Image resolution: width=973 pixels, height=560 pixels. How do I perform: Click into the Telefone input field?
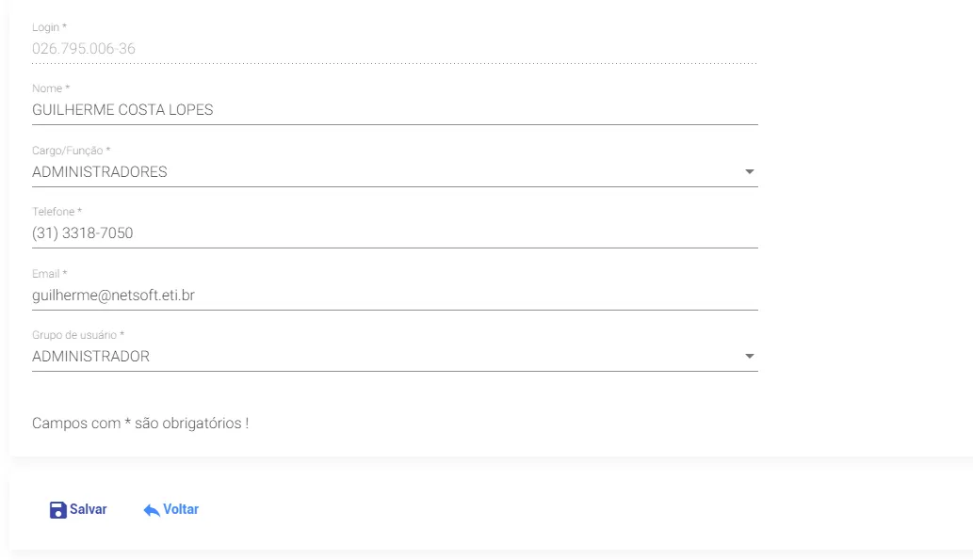click(377, 233)
